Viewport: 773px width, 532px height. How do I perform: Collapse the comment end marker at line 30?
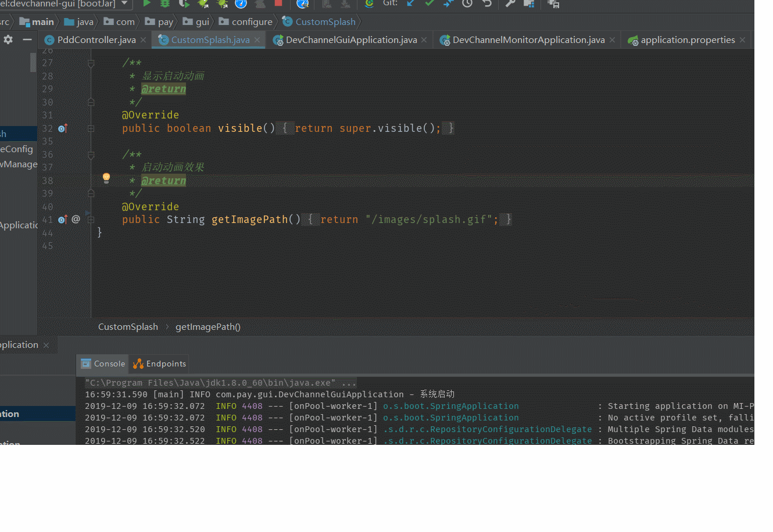pos(91,102)
